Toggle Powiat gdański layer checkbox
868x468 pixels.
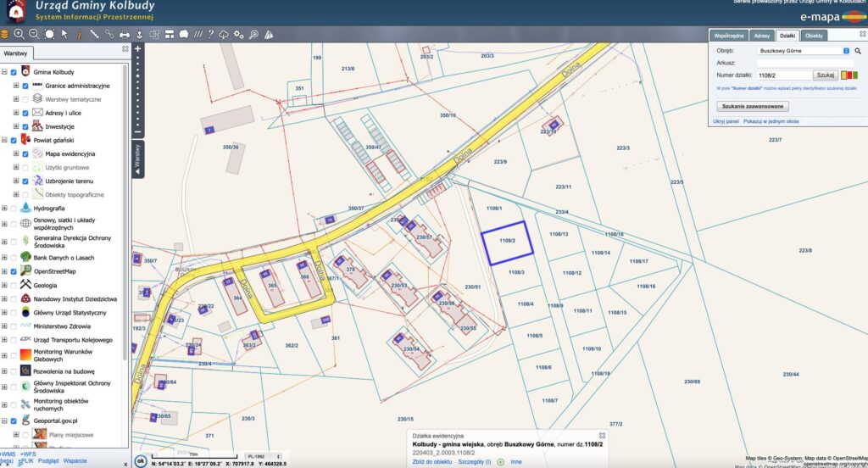[x=14, y=140]
